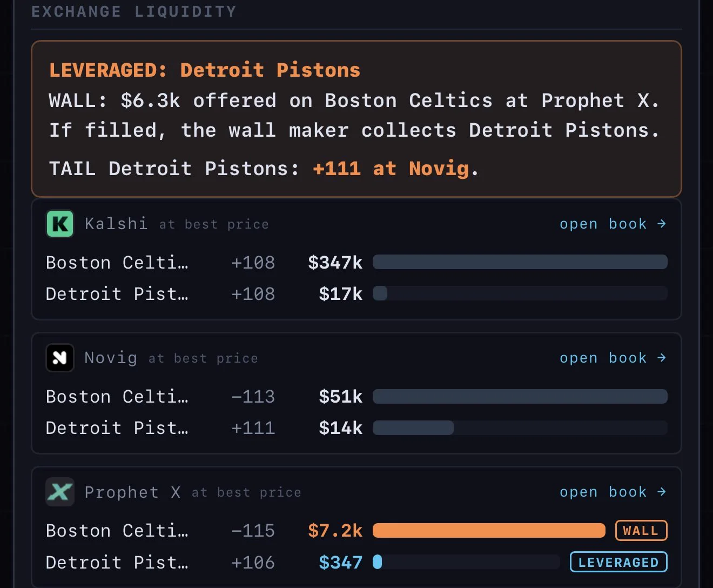Click the orange Prophet X $7.2k wall bar
Image resolution: width=713 pixels, height=588 pixels.
pyautogui.click(x=489, y=530)
